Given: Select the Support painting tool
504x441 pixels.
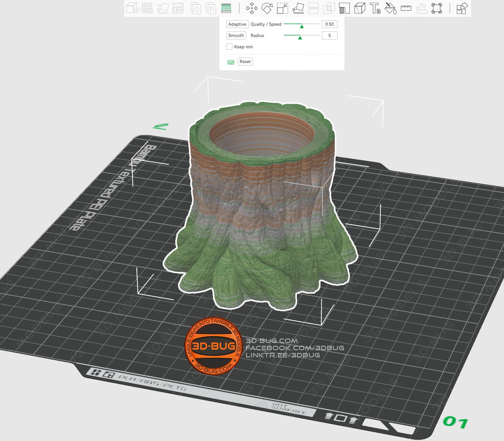Looking at the screenshot, I should pos(344,8).
